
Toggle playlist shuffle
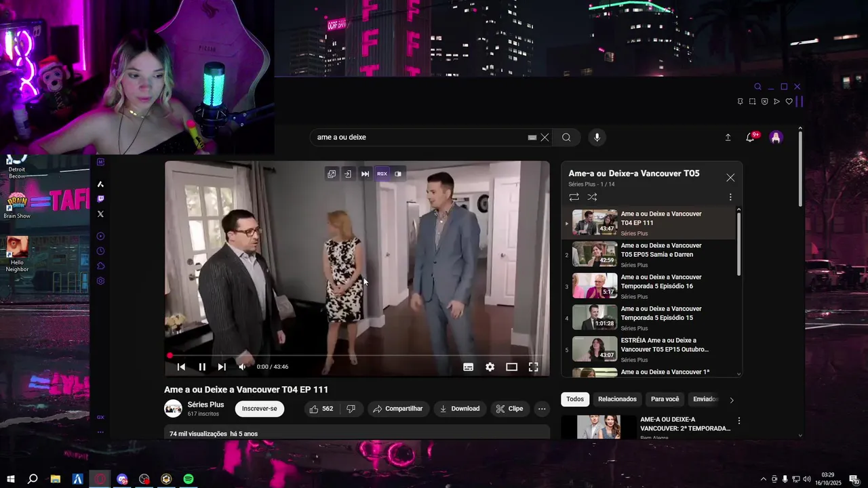tap(592, 197)
